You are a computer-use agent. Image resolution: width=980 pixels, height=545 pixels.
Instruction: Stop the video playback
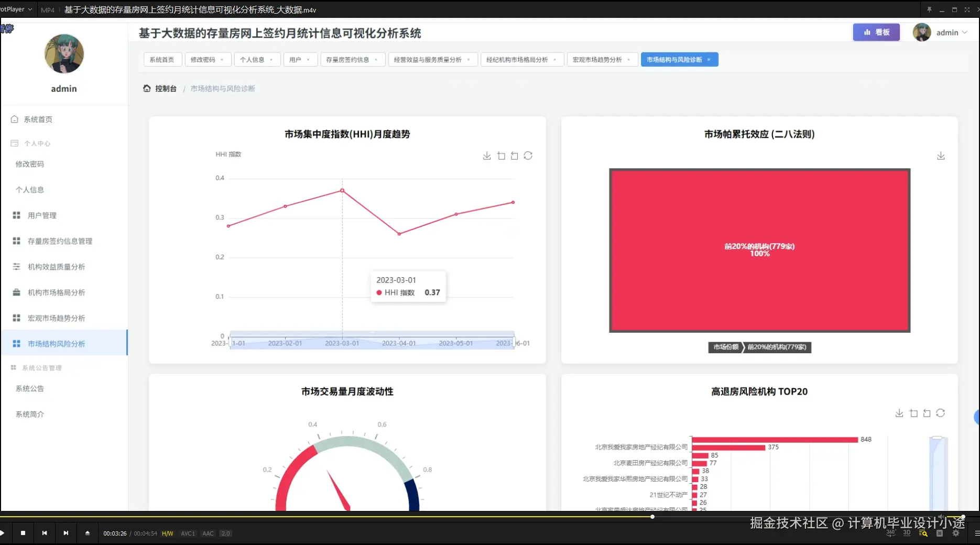(23, 533)
